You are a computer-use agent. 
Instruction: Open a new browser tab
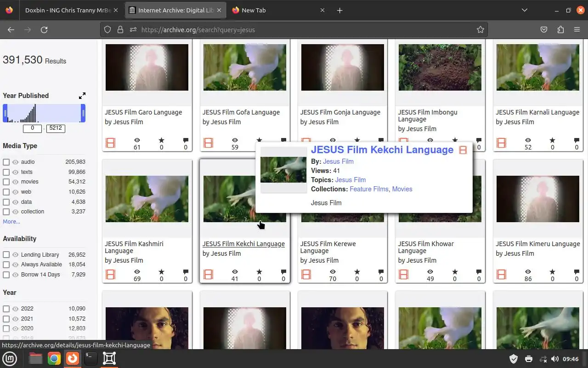point(339,10)
